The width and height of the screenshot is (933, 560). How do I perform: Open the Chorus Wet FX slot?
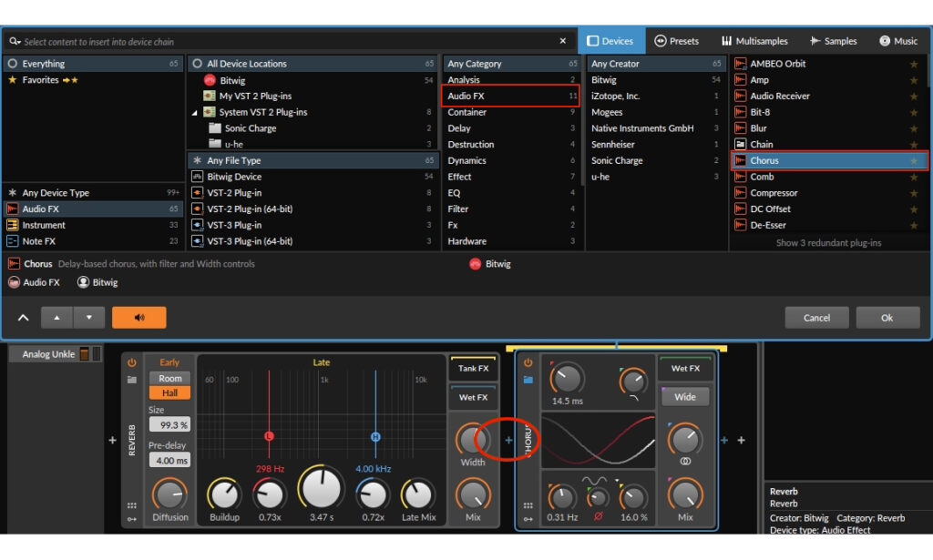pyautogui.click(x=685, y=368)
